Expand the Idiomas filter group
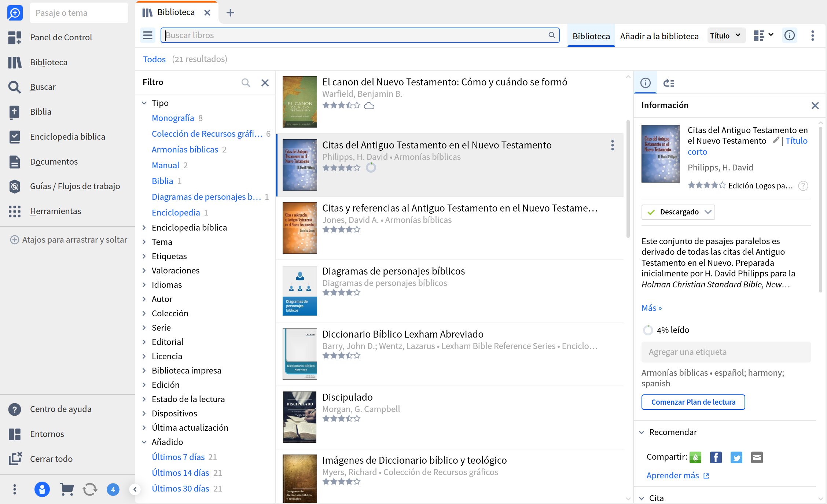The height and width of the screenshot is (504, 827). 144,285
